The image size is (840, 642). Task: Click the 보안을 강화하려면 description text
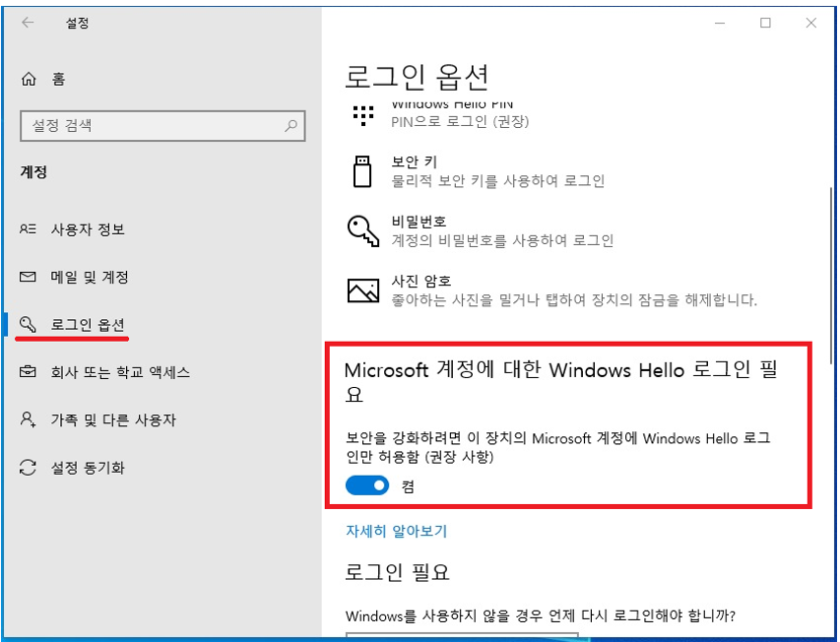(557, 447)
